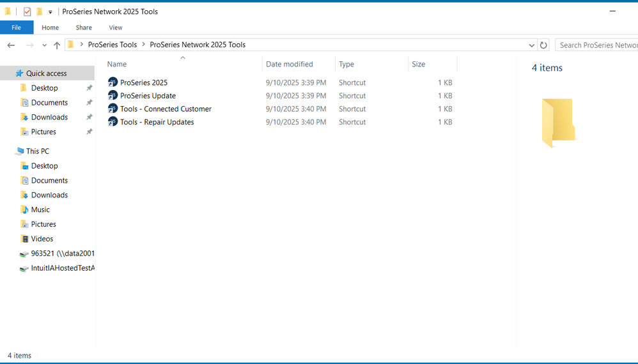Click the Shortcut type of ProSeries Update
The image size is (638, 364).
tap(352, 95)
